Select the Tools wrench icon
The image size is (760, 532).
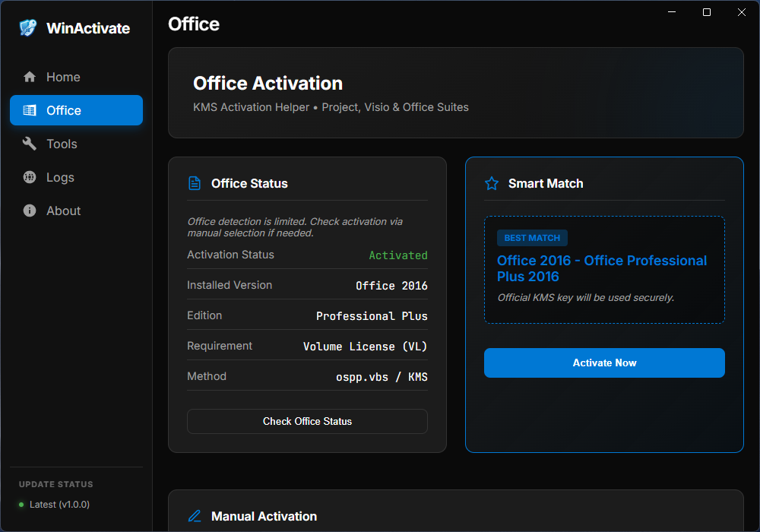click(x=30, y=144)
